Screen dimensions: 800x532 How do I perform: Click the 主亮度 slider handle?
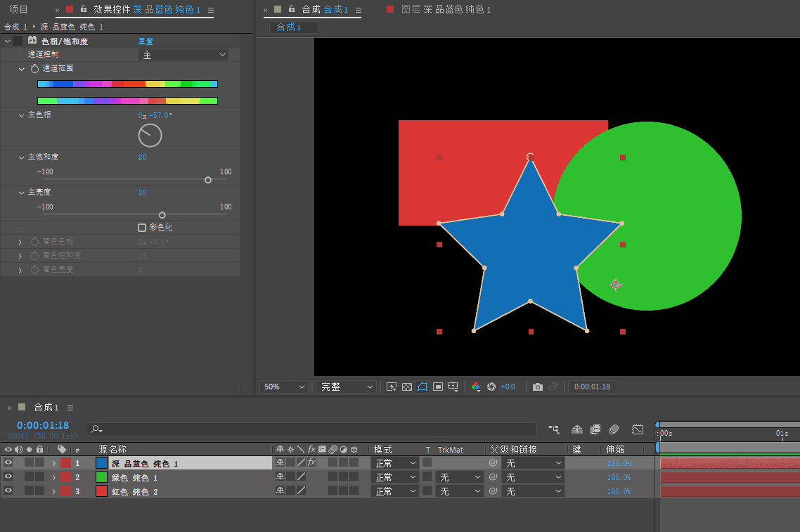point(162,215)
